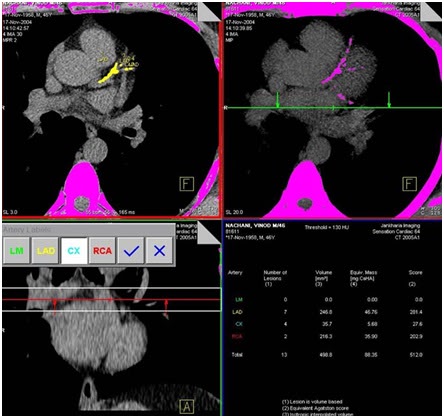Click folded corner icon of MIP view
Viewport: 444px width, 418px height.
(431, 12)
